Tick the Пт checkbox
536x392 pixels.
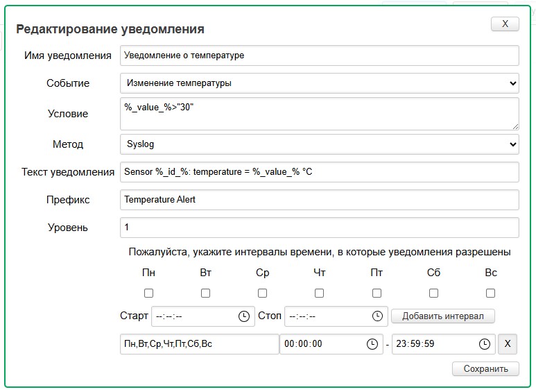[377, 293]
